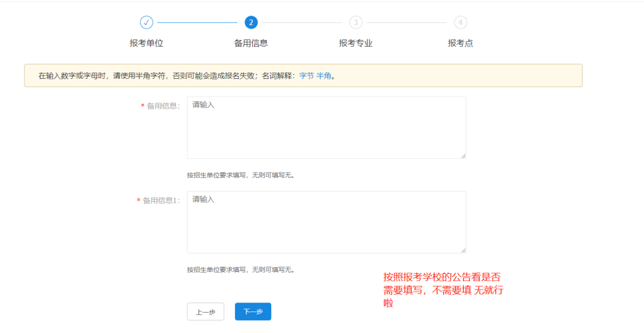The width and height of the screenshot is (644, 333).
Task: Click the 备用信息: field label
Action: (163, 106)
